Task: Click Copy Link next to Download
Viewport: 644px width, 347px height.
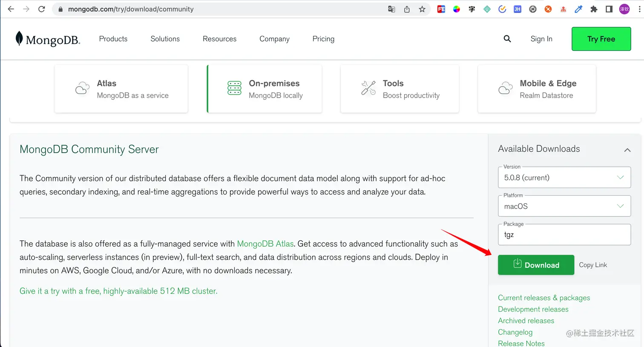Action: [593, 265]
